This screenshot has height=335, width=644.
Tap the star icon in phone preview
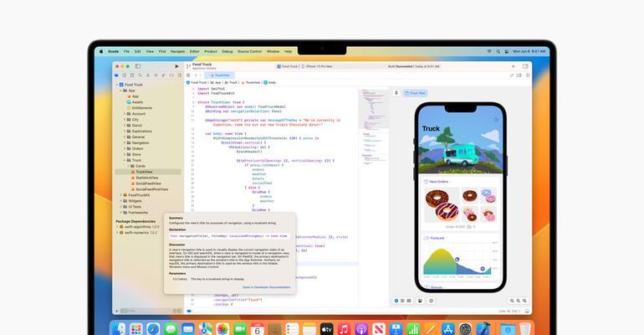496,119
